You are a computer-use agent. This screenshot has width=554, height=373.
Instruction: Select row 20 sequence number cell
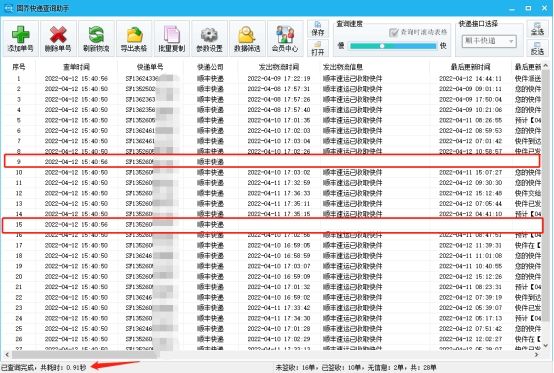tap(19, 277)
